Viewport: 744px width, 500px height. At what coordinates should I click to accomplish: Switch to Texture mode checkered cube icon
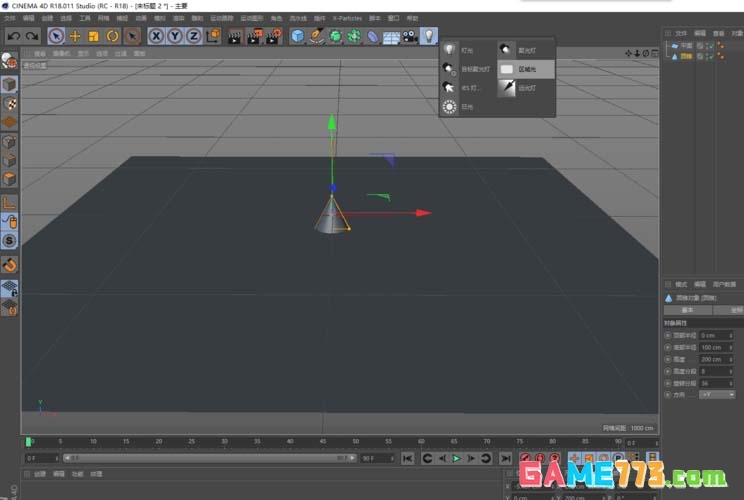9,103
